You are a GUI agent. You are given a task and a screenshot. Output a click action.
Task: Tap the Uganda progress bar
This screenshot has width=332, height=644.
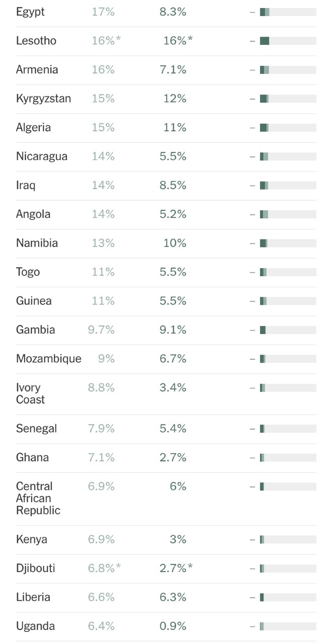click(x=288, y=626)
